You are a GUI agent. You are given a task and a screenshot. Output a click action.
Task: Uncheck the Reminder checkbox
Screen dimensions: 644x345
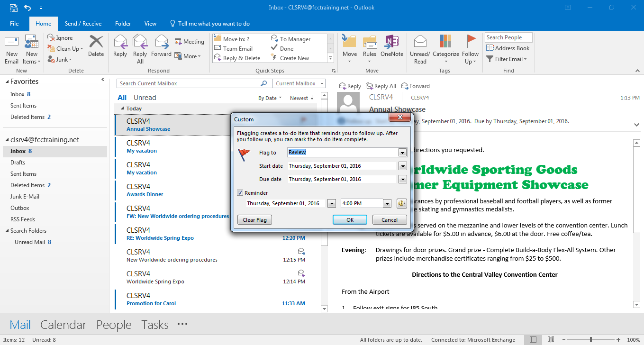(x=240, y=193)
